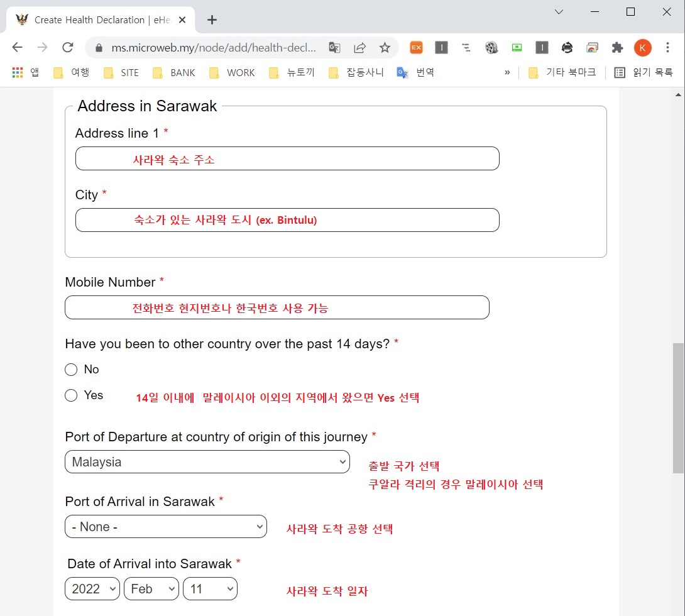
Task: Bookmark this page with the star
Action: coord(385,47)
